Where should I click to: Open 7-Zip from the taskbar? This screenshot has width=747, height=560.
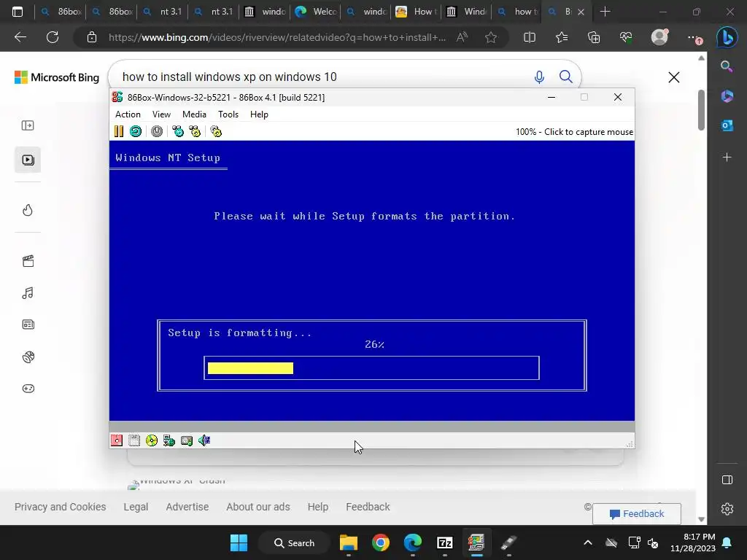[444, 542]
